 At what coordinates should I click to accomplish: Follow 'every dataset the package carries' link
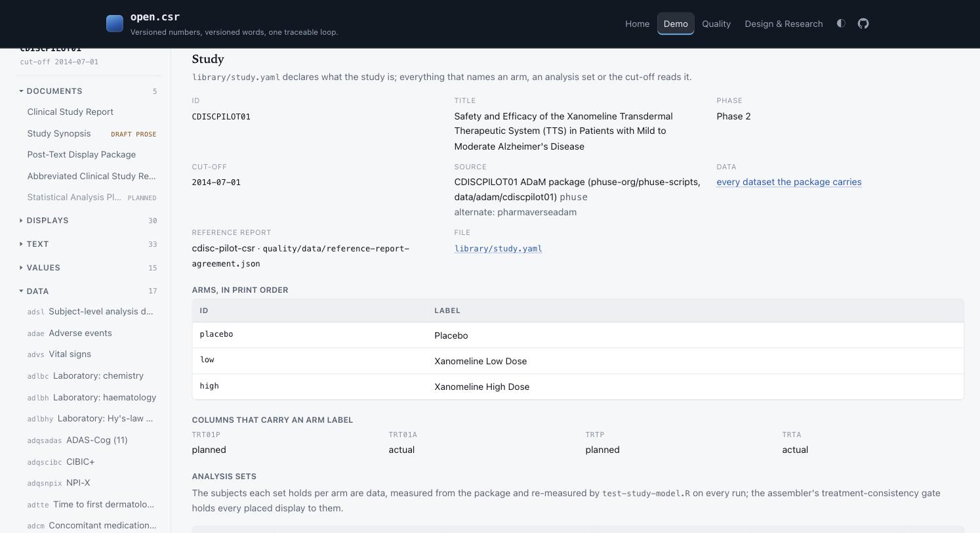click(x=789, y=182)
